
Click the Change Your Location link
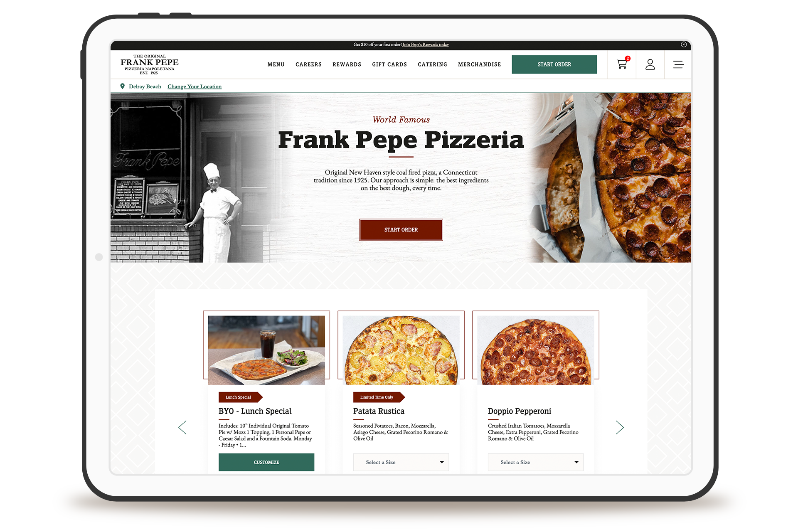[x=195, y=86]
